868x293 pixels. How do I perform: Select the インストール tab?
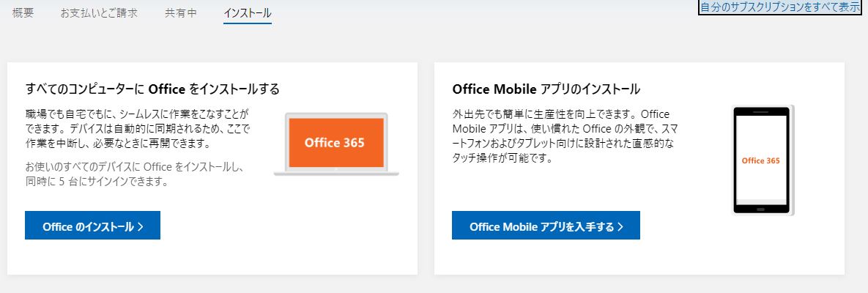click(248, 13)
